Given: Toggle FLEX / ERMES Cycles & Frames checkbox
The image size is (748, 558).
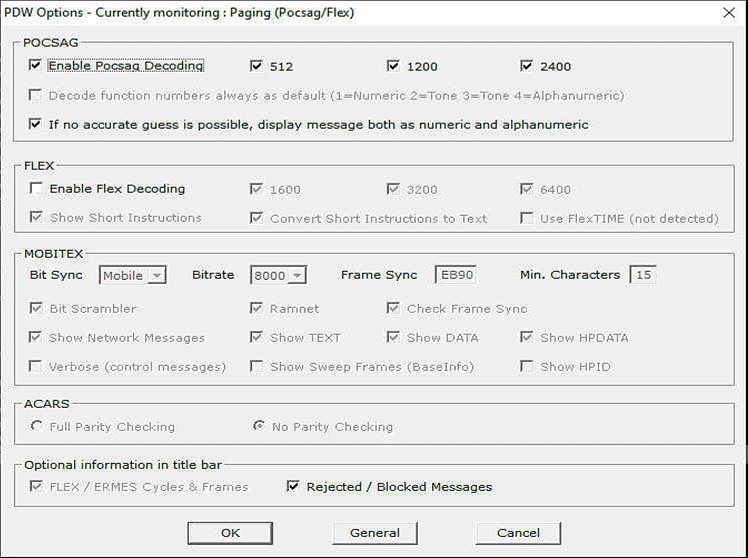Looking at the screenshot, I should tap(36, 486).
